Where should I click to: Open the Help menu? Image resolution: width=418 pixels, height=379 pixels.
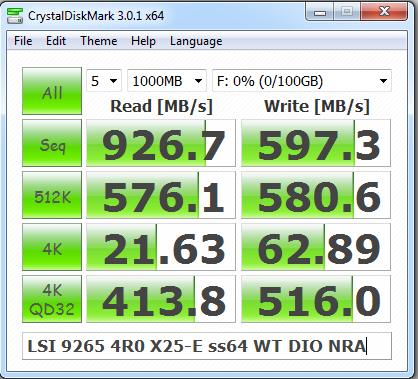tap(143, 41)
